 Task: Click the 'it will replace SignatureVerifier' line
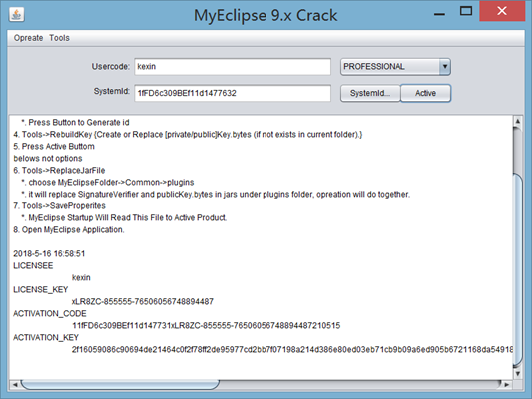click(x=216, y=194)
